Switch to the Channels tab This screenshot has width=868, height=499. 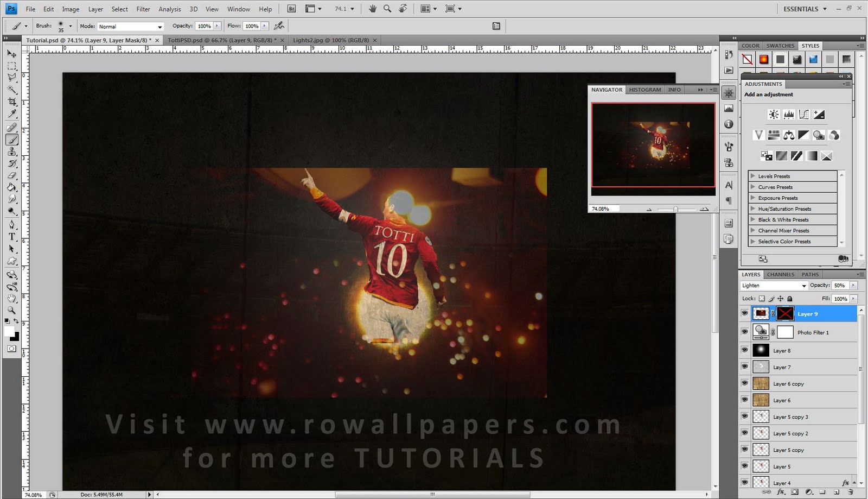pyautogui.click(x=781, y=274)
